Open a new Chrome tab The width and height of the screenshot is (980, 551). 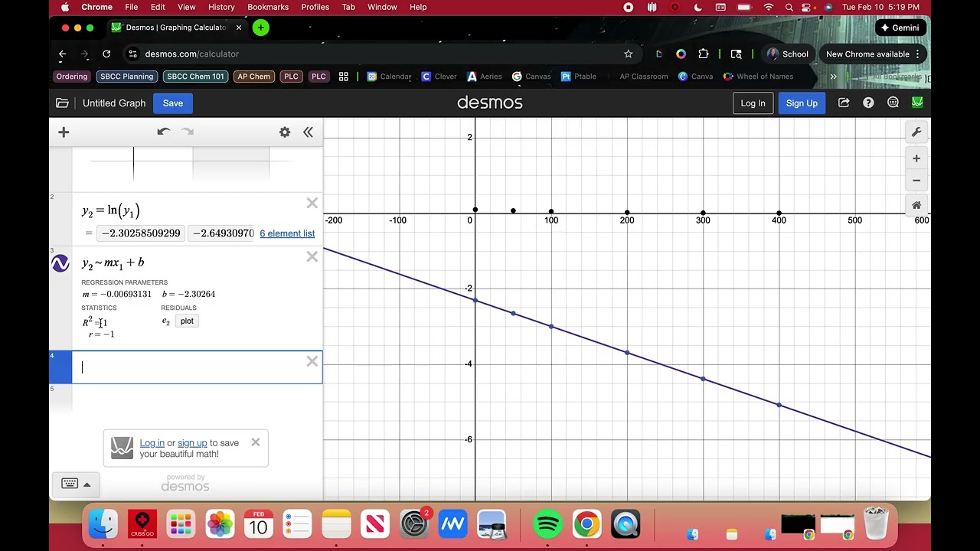pyautogui.click(x=261, y=28)
